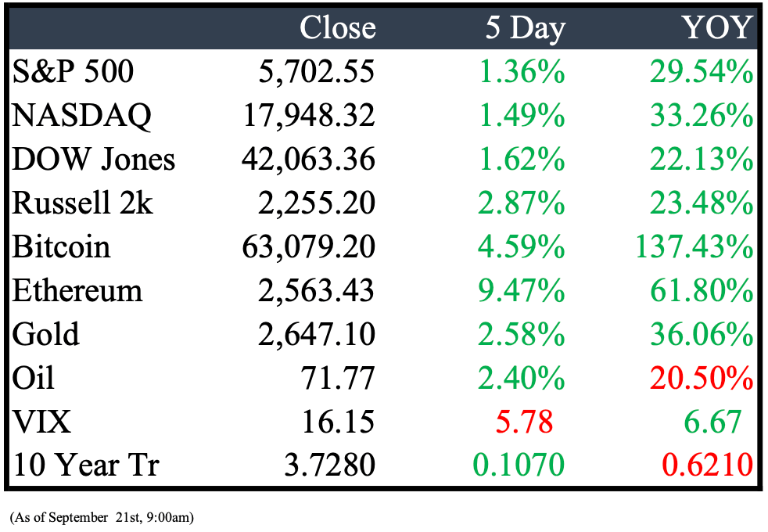The image size is (768, 532).
Task: Click the YOY column header
Action: (x=717, y=27)
